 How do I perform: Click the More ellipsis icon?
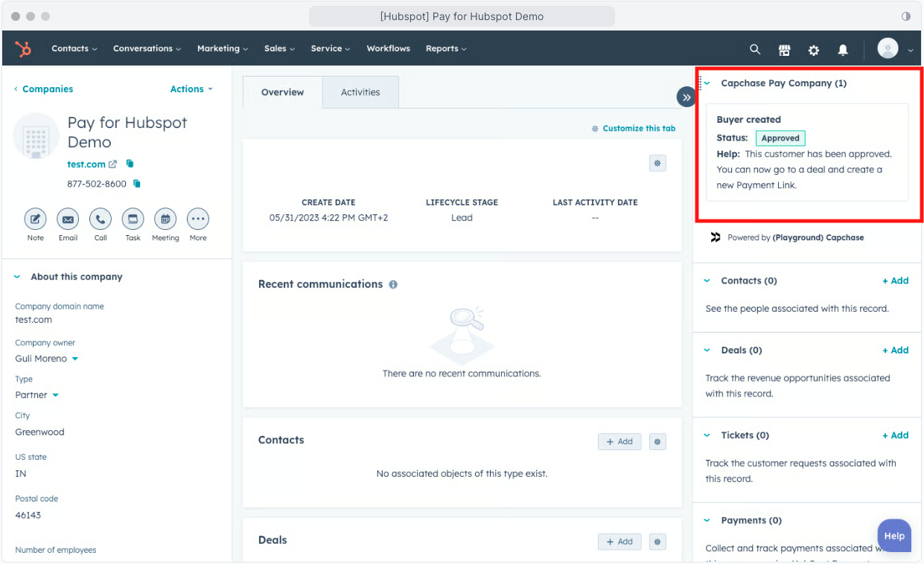click(198, 219)
